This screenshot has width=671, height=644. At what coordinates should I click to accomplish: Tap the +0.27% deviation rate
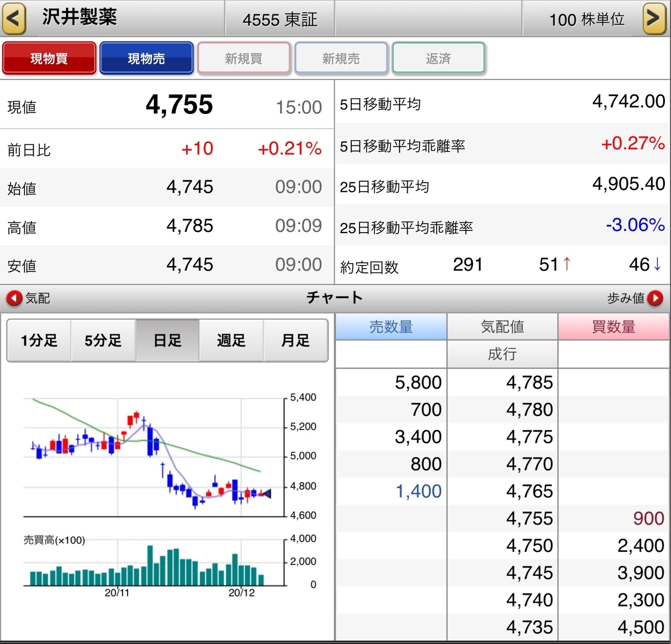coord(633,143)
